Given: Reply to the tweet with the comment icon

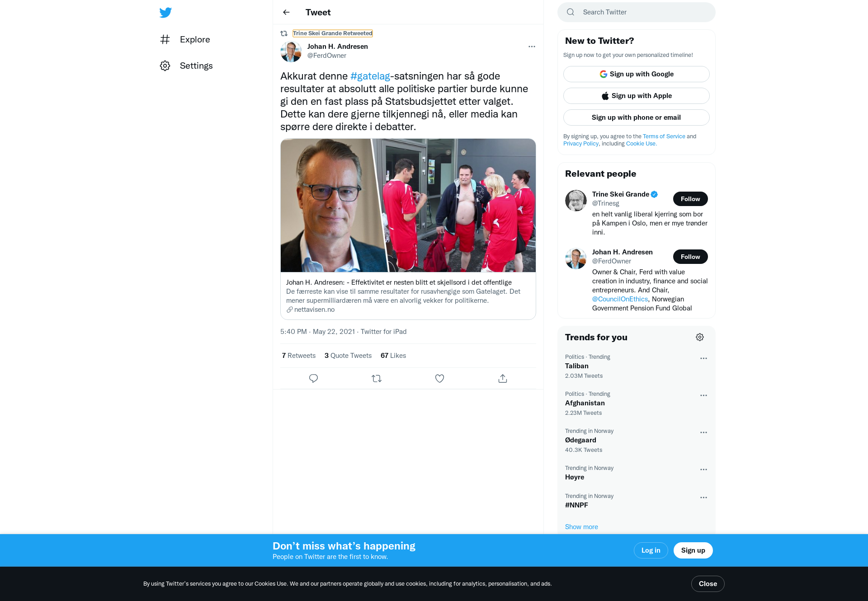Looking at the screenshot, I should (313, 378).
